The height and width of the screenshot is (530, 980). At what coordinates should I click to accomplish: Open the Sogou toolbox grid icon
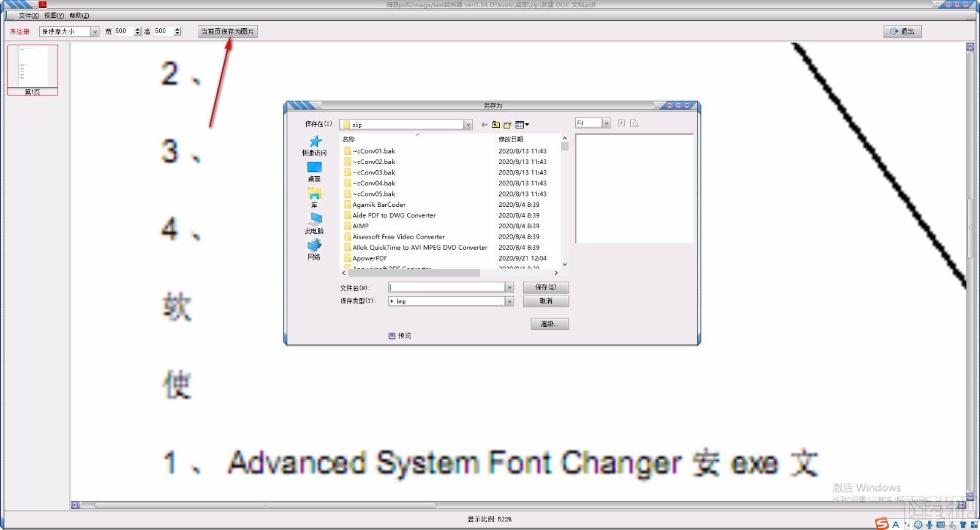point(973,525)
